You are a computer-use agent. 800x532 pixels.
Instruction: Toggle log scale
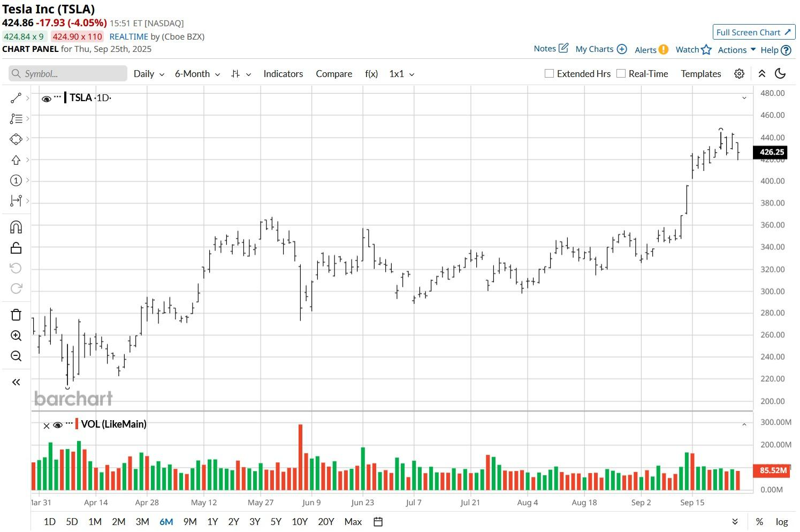pos(782,522)
